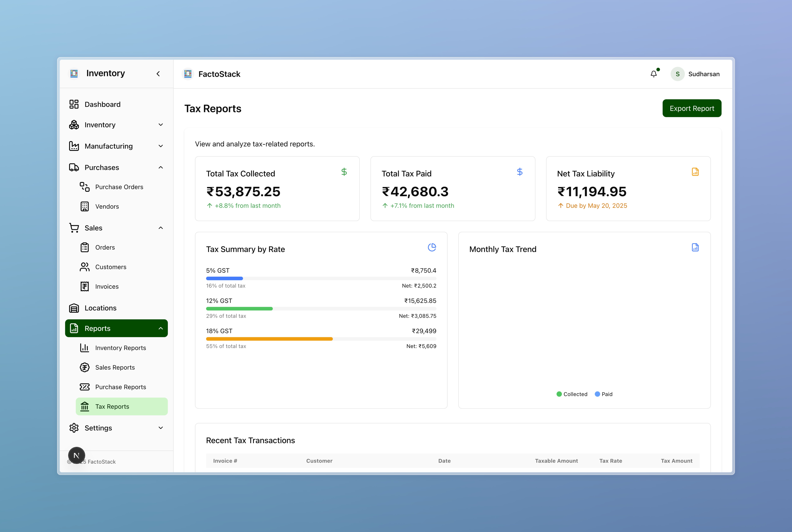Click the Sales Reports rupee icon
The width and height of the screenshot is (792, 532).
pyautogui.click(x=85, y=367)
